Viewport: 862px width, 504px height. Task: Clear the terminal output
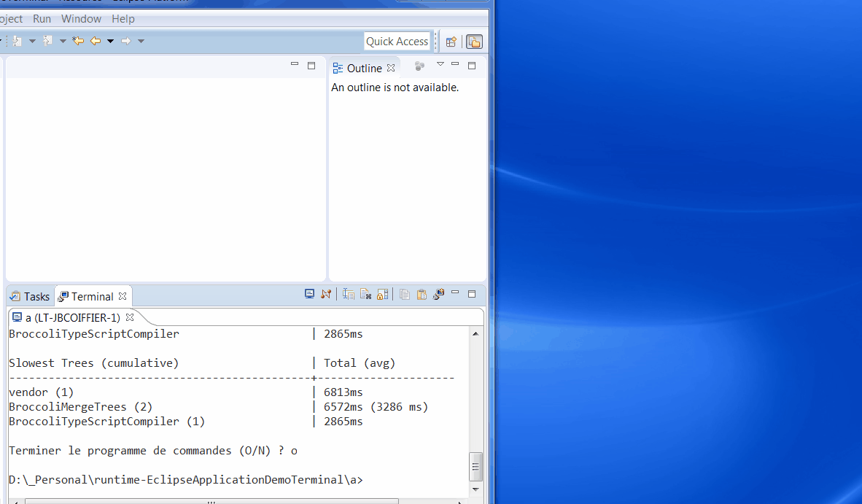(365, 295)
